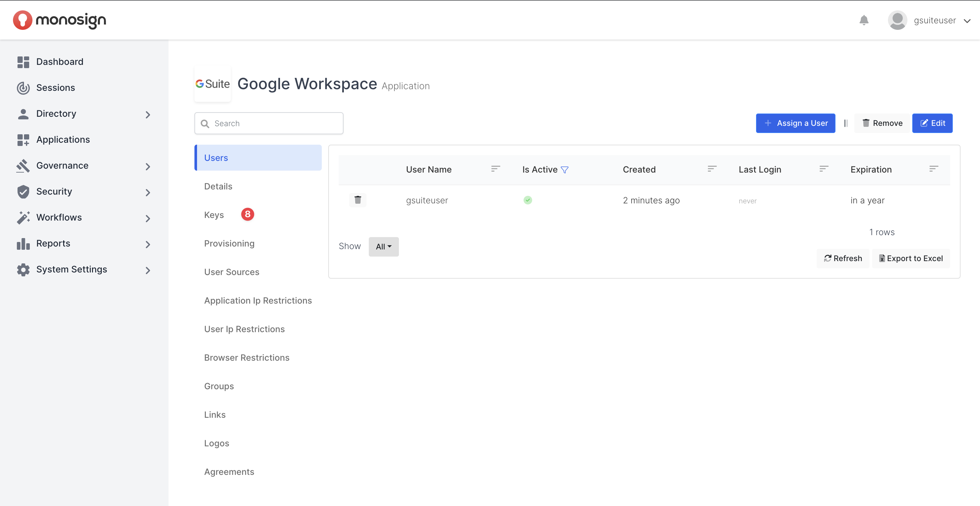980x506 pixels.
Task: Click the Last Login sort icon
Action: pyautogui.click(x=824, y=169)
